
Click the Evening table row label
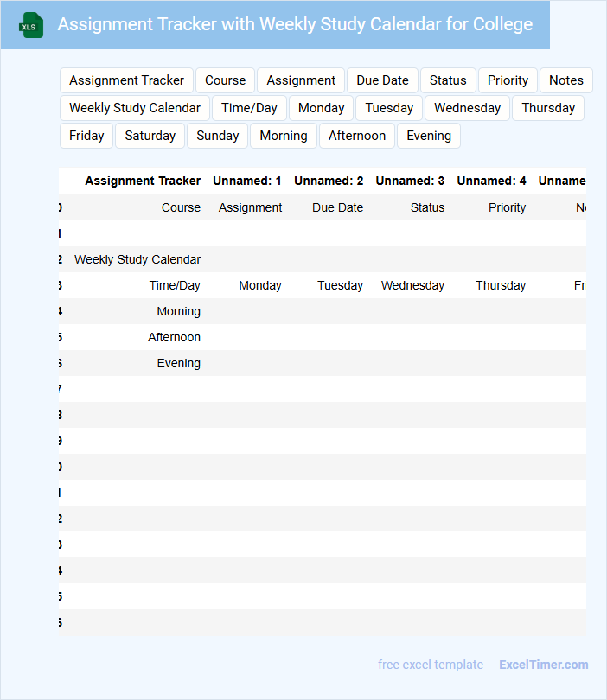[x=179, y=363]
